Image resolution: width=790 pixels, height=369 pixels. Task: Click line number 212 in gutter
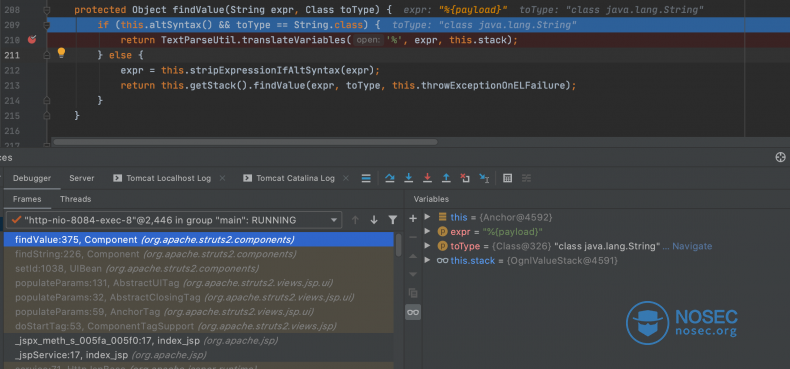click(12, 70)
